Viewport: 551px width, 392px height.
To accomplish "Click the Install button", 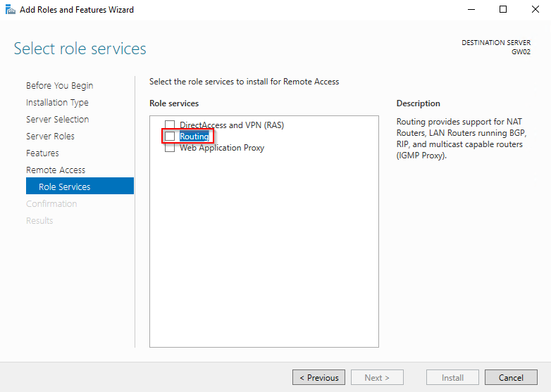I will tap(452, 377).
